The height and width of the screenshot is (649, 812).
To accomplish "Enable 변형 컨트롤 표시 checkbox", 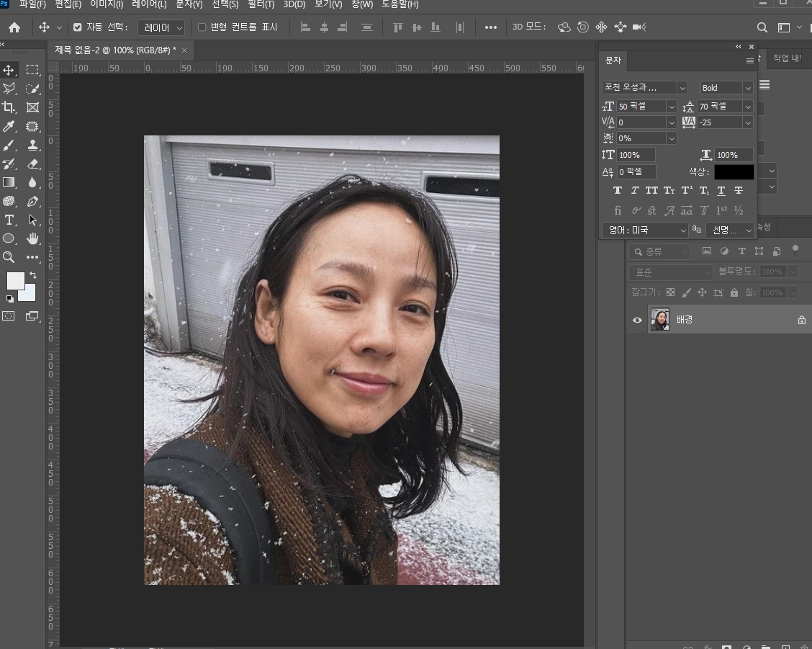I will [202, 27].
